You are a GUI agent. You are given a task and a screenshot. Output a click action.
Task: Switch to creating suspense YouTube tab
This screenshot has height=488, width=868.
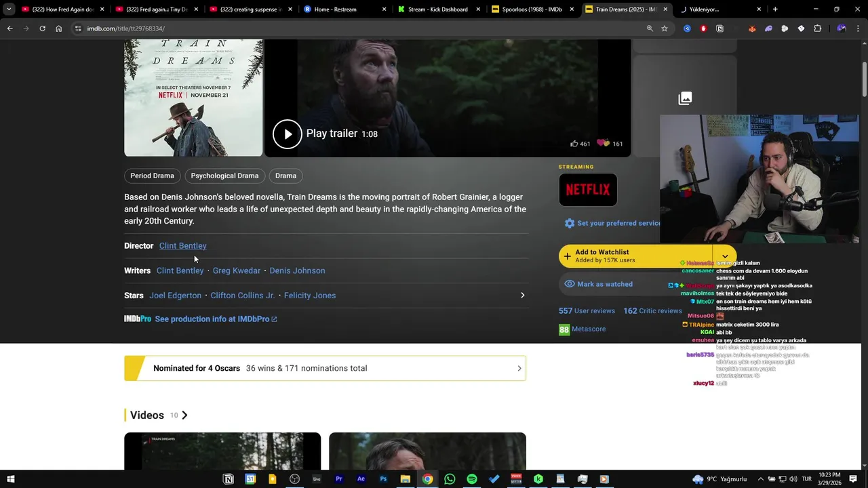click(x=251, y=9)
